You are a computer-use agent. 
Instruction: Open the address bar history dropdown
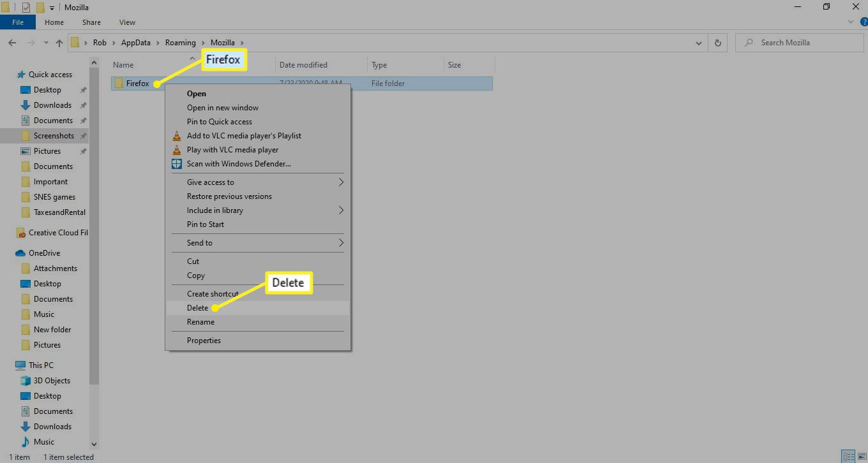pyautogui.click(x=699, y=43)
